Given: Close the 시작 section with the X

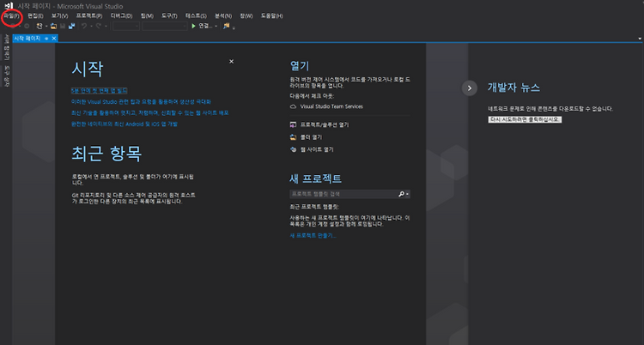Looking at the screenshot, I should [231, 61].
